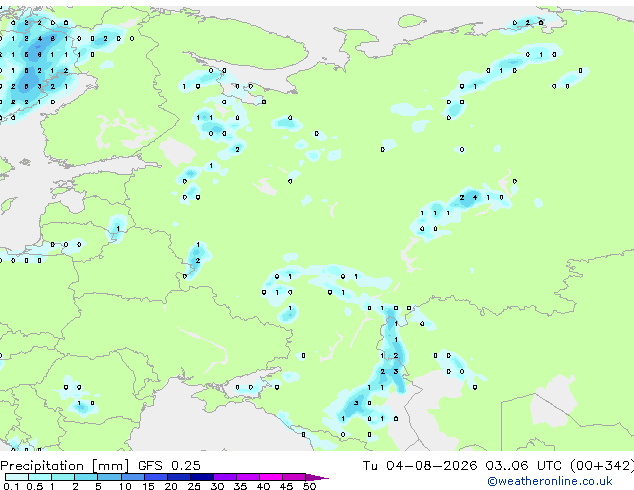Pick the 5–10 mm legend swatch

[110, 477]
